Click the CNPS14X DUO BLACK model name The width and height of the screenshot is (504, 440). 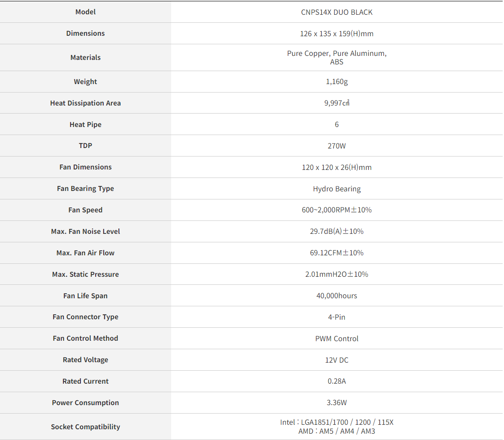[336, 12]
